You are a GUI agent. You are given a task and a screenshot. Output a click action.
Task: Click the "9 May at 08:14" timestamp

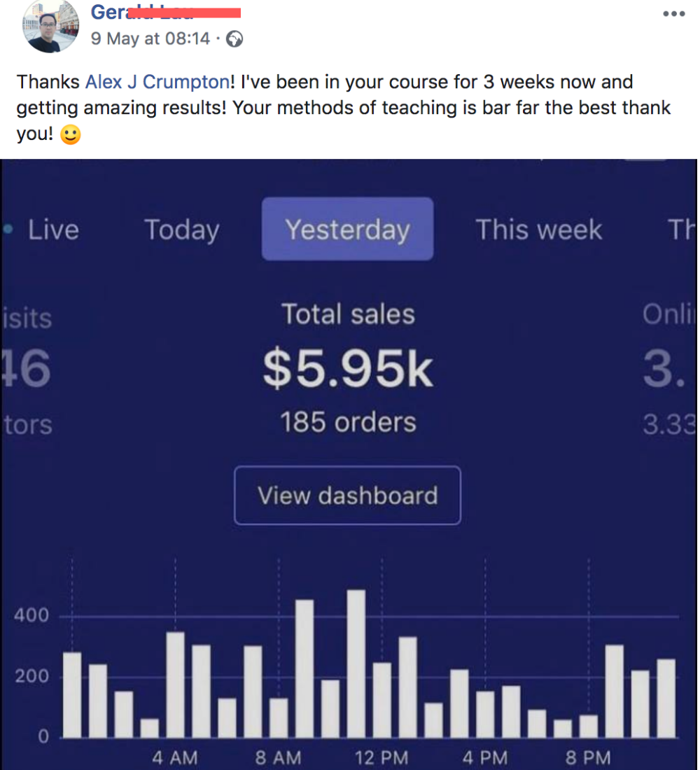pyautogui.click(x=150, y=38)
